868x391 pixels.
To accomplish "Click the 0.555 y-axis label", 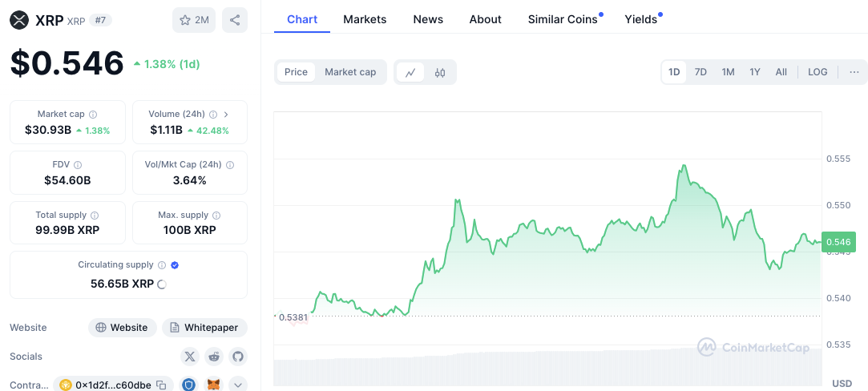I will 838,159.
